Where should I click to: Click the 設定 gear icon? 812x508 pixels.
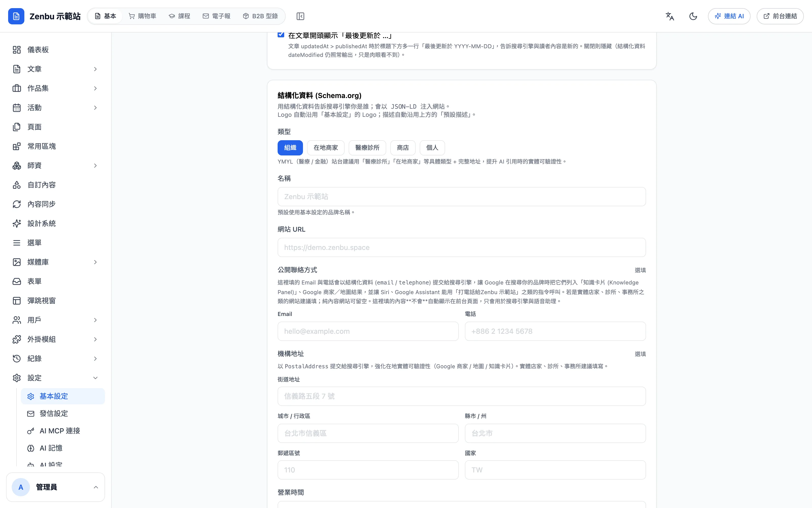(17, 378)
